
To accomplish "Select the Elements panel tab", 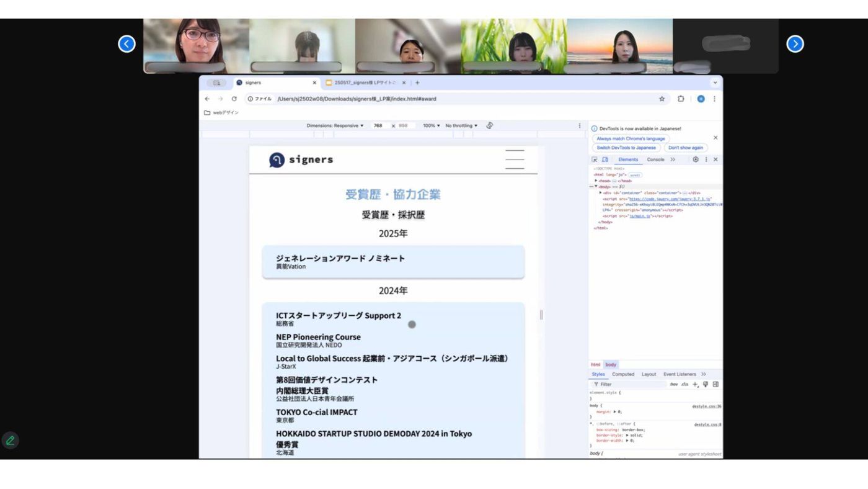I will click(x=628, y=159).
